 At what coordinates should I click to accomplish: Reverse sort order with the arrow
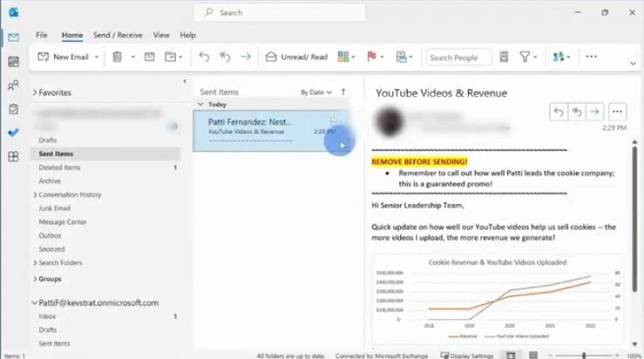click(343, 92)
